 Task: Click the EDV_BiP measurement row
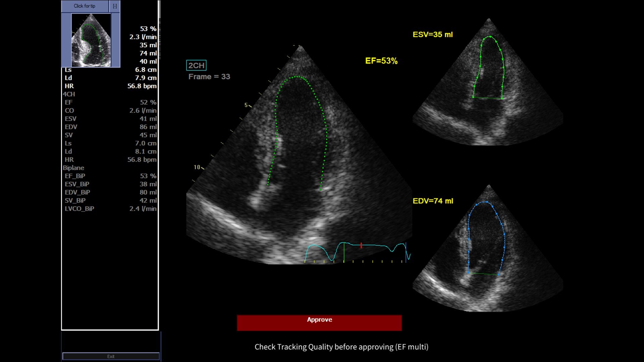coord(110,192)
